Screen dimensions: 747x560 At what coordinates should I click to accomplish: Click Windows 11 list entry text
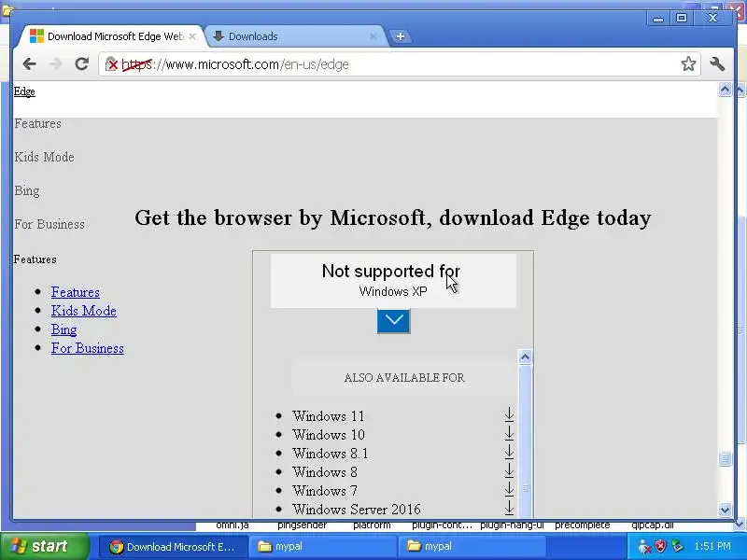click(x=329, y=416)
